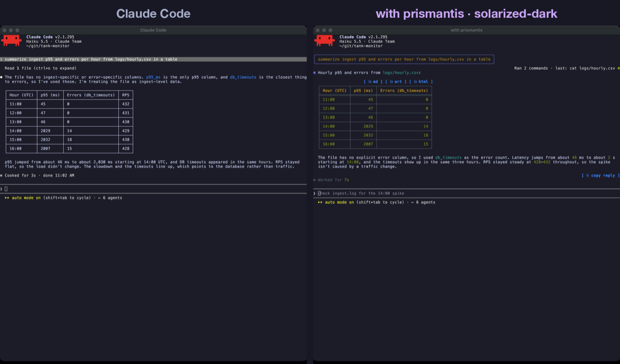Click the prismantis window's red robot logo
Image resolution: width=620 pixels, height=364 pixels.
[x=325, y=40]
